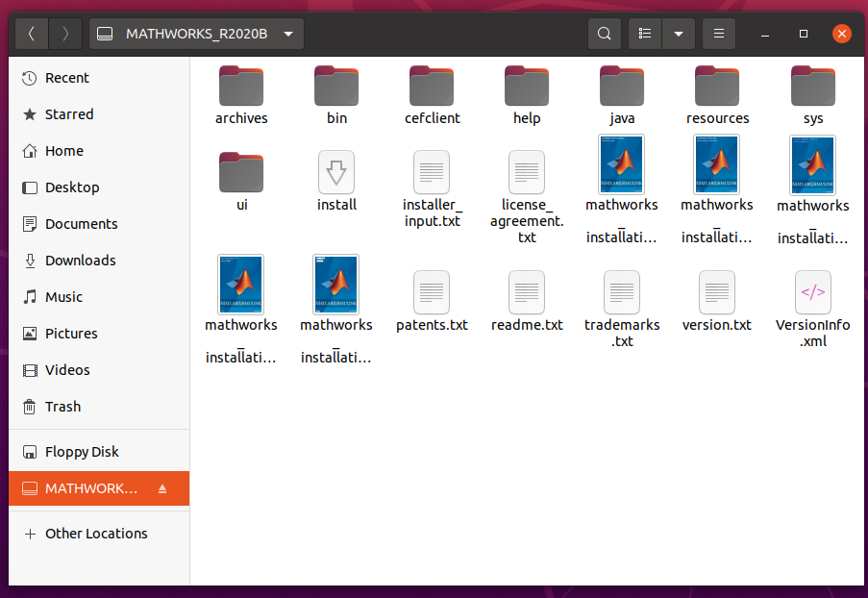The width and height of the screenshot is (868, 598).
Task: Open view options dropdown arrow
Action: (678, 34)
